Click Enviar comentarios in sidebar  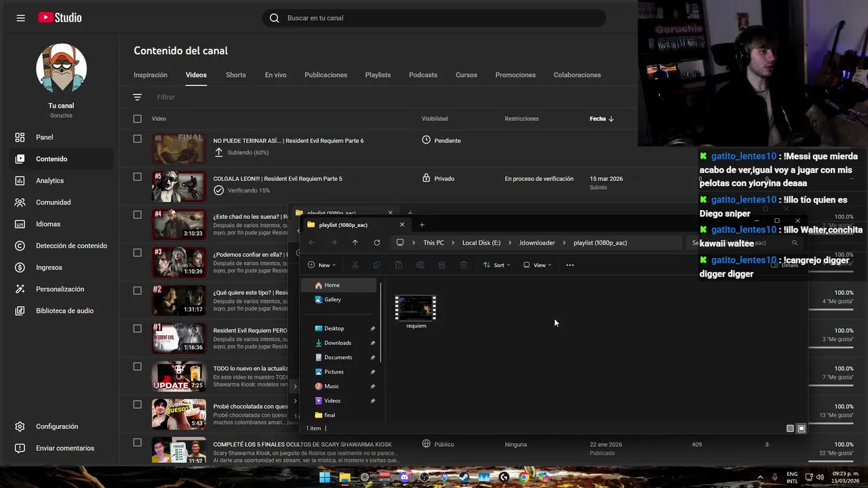point(65,448)
